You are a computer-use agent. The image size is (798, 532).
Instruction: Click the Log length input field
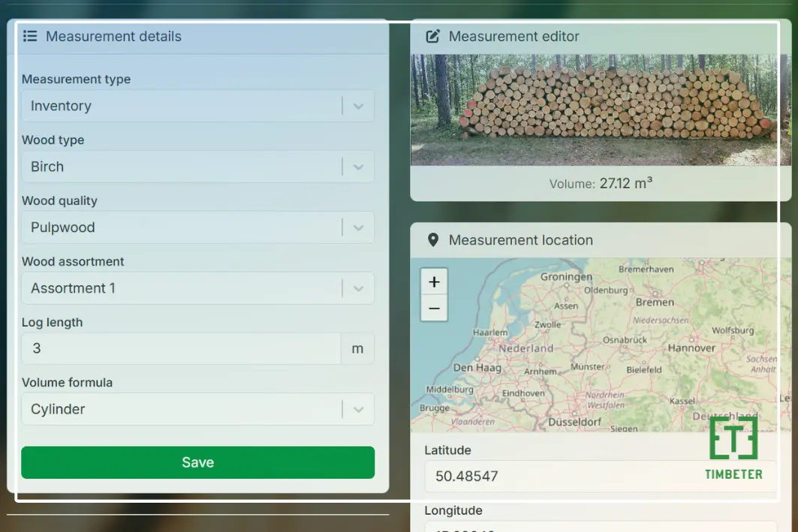click(x=181, y=348)
